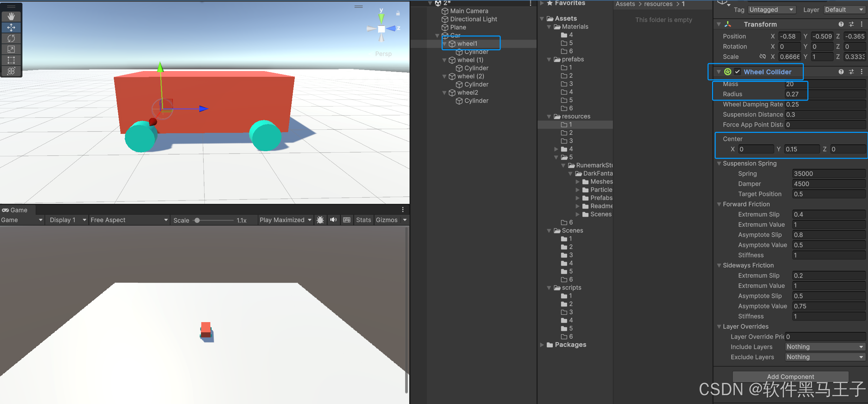Toggle constrained proportions on Scale

[762, 56]
